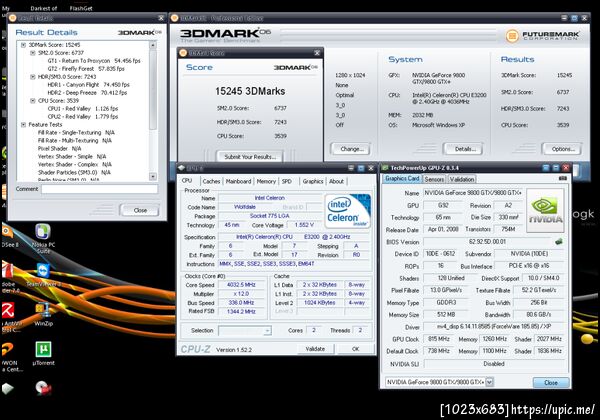
Task: Switch to the Validation tab in GPU-Z
Action: point(461,179)
